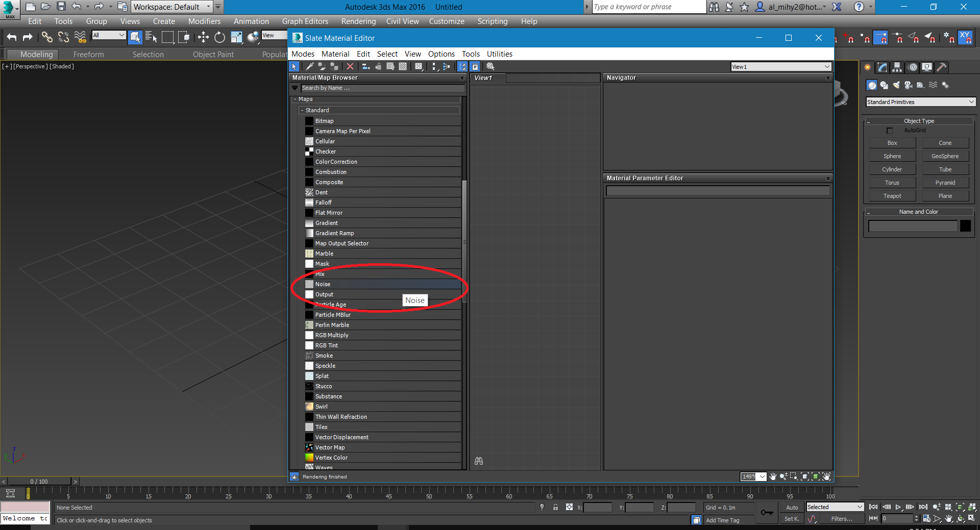The width and height of the screenshot is (980, 530).
Task: Select Cameras category in Create panel
Action: pyautogui.click(x=909, y=85)
